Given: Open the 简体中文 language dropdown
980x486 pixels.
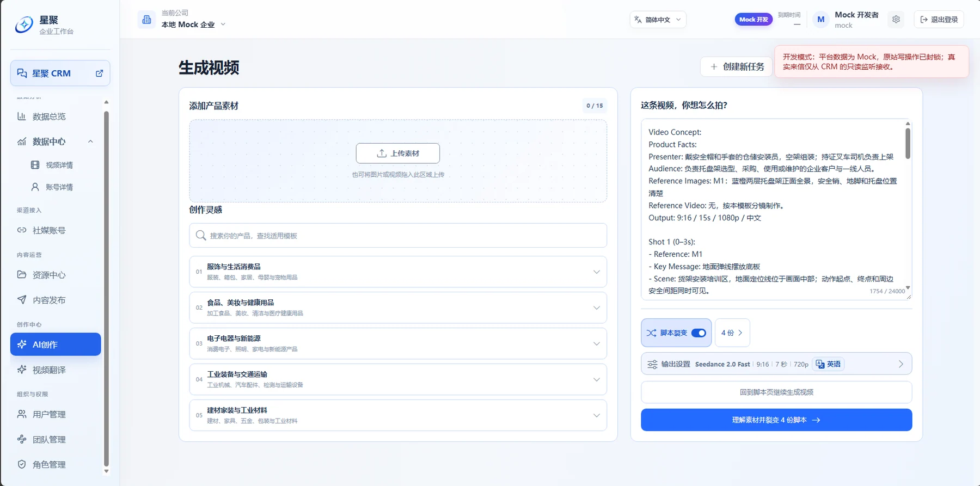Looking at the screenshot, I should (x=658, y=20).
